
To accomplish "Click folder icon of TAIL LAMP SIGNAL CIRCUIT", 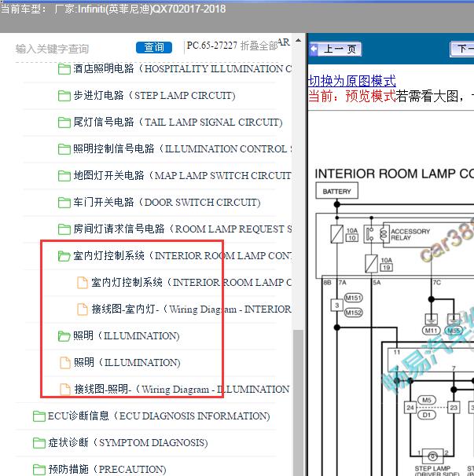I will pyautogui.click(x=64, y=123).
